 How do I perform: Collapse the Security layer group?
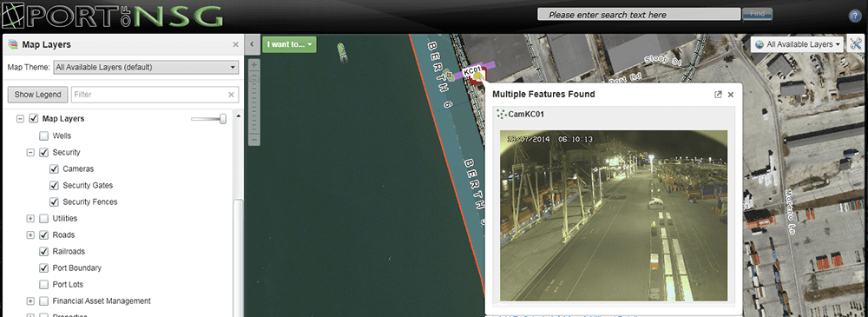[x=30, y=152]
